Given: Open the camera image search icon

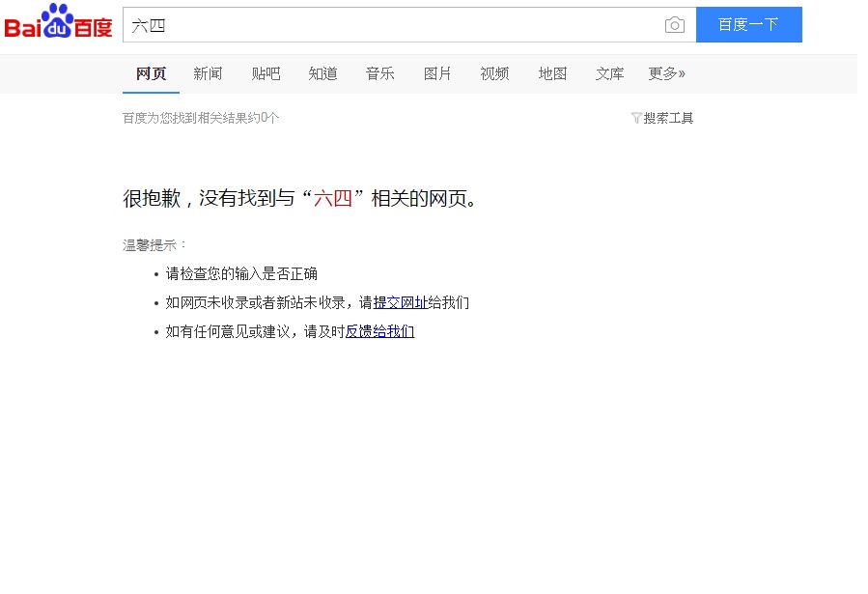Looking at the screenshot, I should click(x=674, y=25).
